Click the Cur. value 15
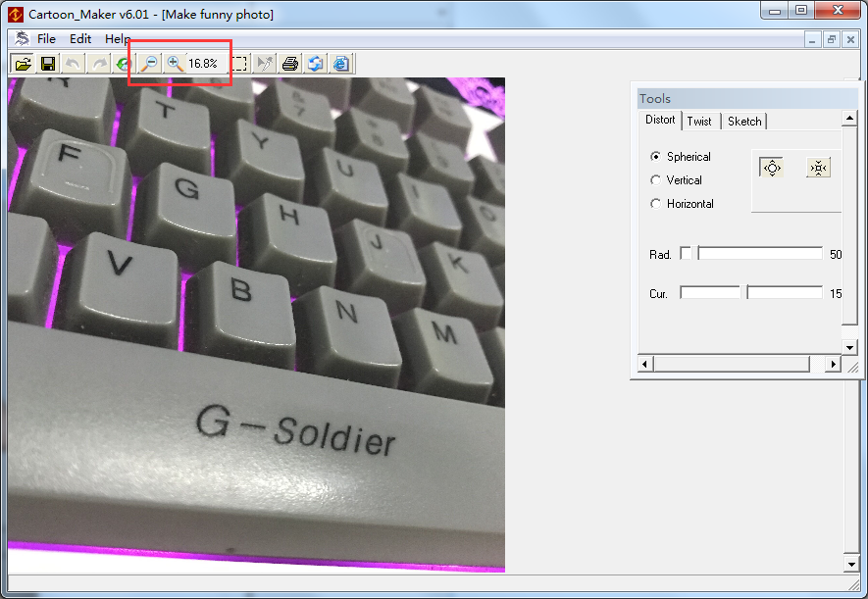 click(836, 294)
